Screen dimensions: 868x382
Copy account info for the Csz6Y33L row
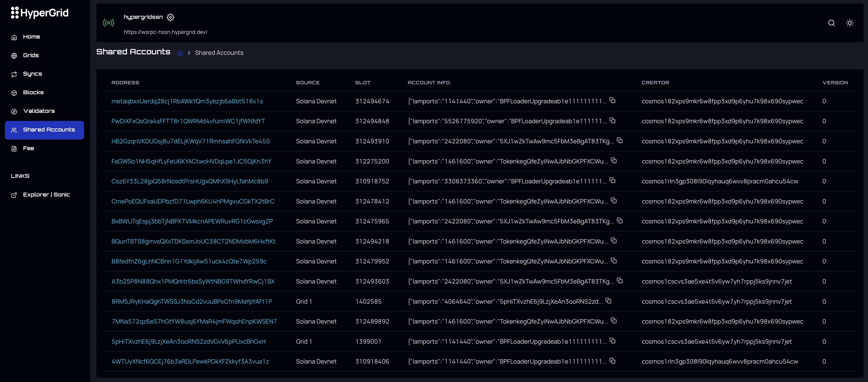coord(613,181)
